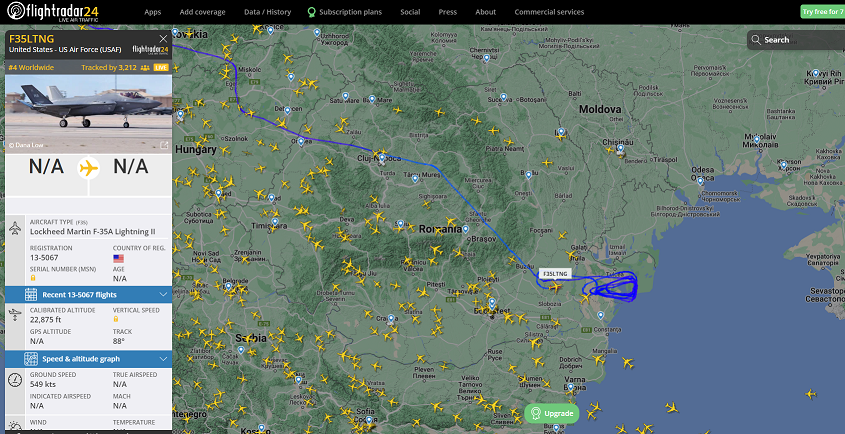Expand the Speed & altitude graph section
Image resolution: width=845 pixels, height=434 pixels.
(88, 359)
